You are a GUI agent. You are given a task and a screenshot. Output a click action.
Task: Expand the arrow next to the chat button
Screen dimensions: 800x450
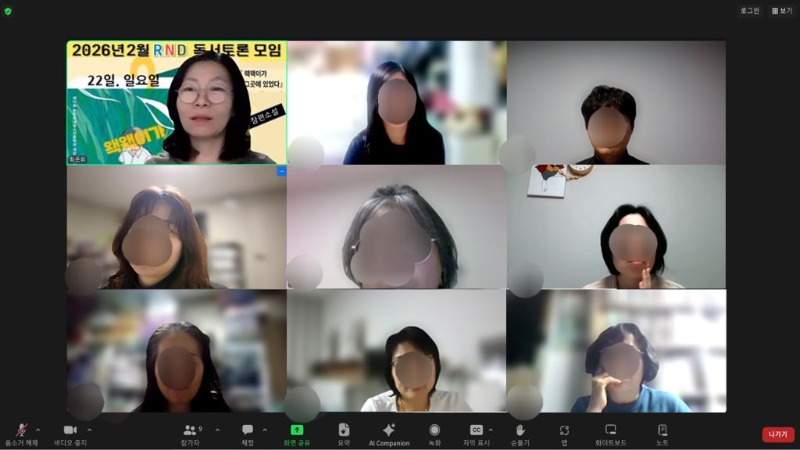(x=264, y=429)
